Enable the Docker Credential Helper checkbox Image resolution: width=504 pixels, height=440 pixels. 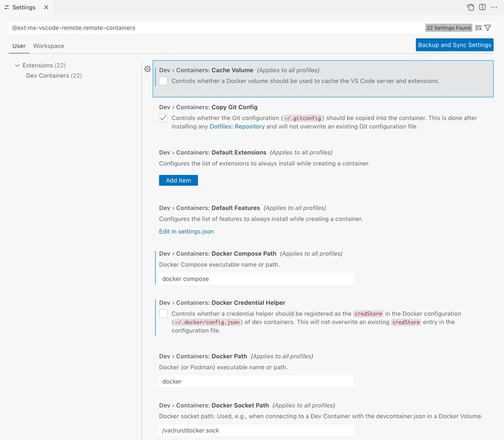[x=163, y=313]
